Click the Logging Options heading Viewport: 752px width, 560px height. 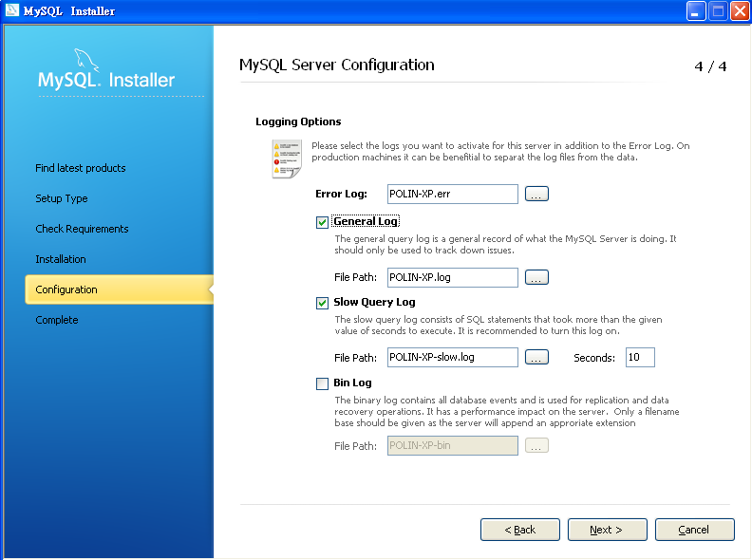(x=298, y=121)
